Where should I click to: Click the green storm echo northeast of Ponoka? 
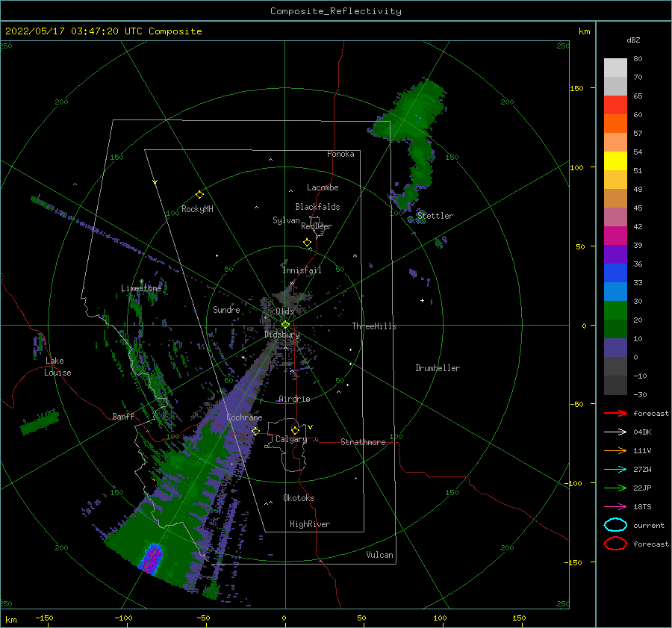tap(409, 114)
